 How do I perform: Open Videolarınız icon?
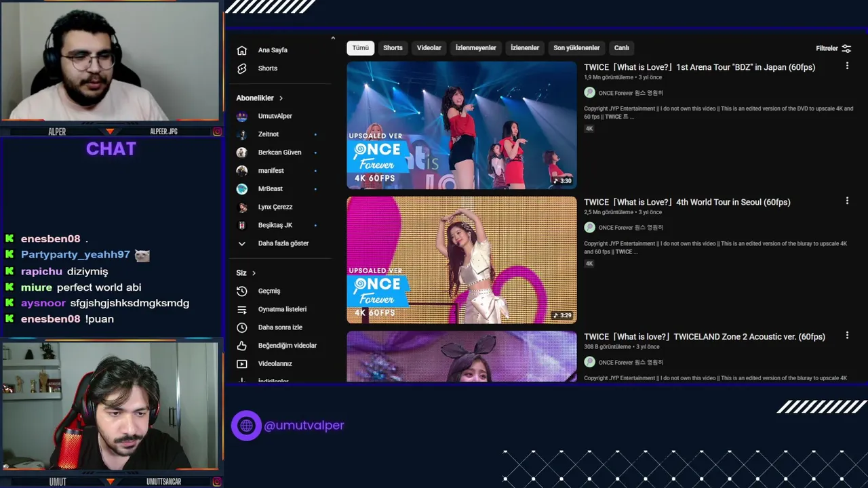coord(241,364)
